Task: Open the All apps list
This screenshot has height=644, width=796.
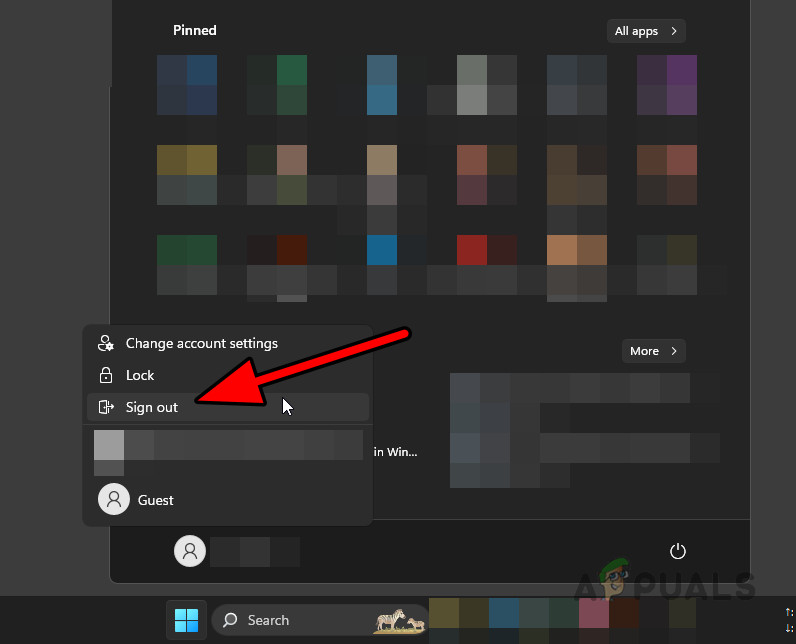Action: coord(646,31)
